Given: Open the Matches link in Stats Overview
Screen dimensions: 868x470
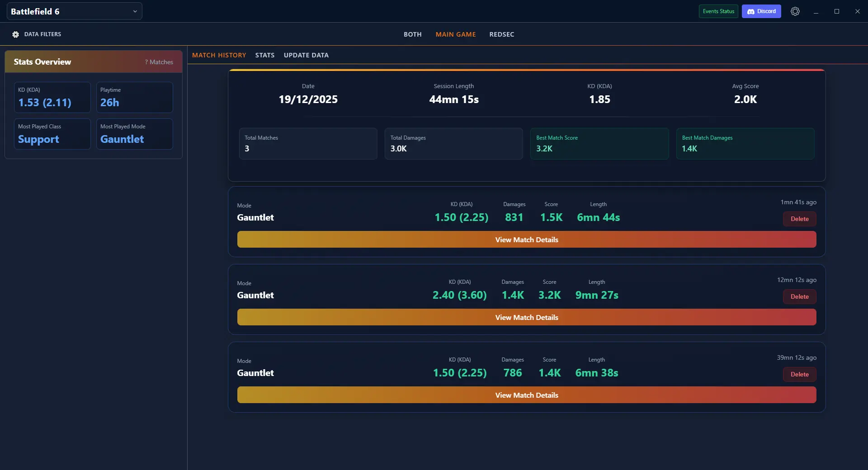Looking at the screenshot, I should (159, 61).
